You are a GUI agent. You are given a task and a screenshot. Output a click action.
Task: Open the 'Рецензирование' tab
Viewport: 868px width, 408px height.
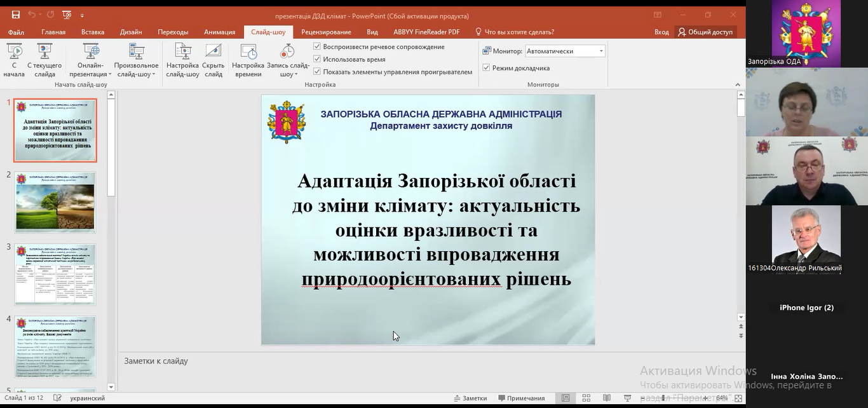326,32
